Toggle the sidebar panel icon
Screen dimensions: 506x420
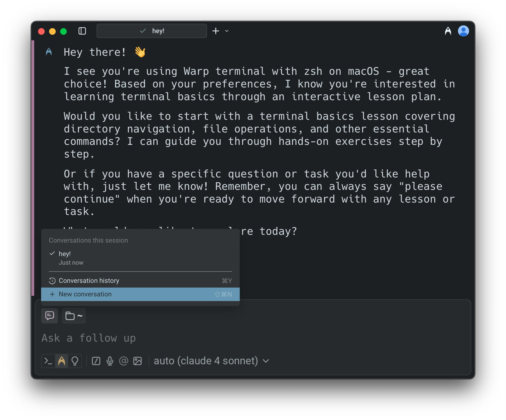[82, 31]
